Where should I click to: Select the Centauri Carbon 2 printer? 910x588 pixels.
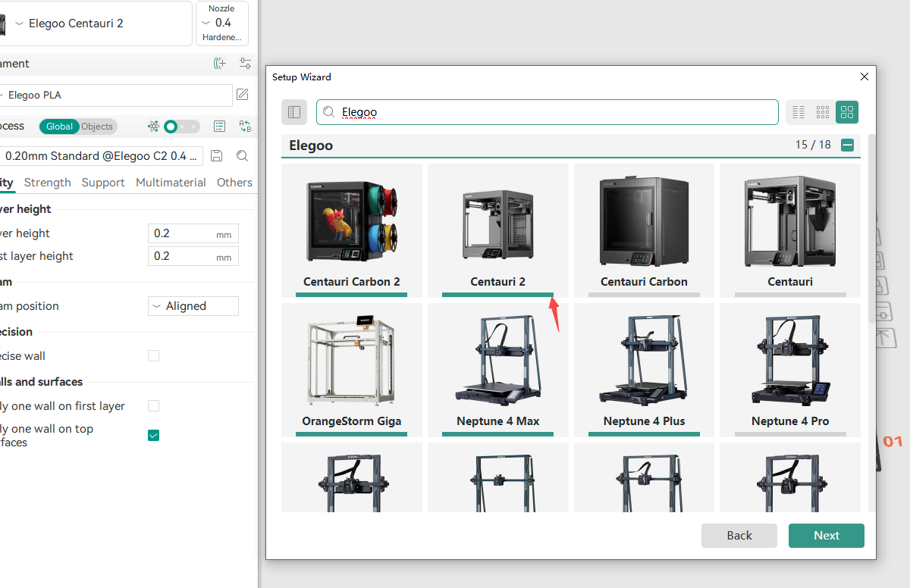(x=352, y=230)
